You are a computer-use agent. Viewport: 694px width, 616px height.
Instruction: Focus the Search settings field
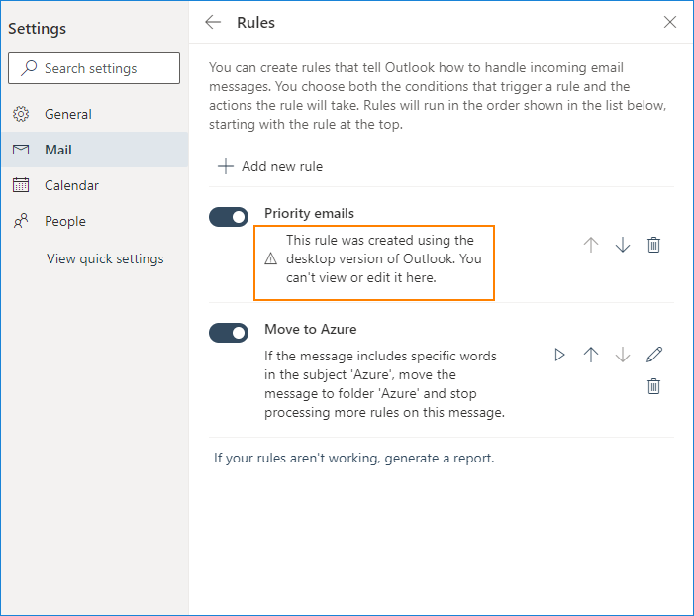point(95,68)
